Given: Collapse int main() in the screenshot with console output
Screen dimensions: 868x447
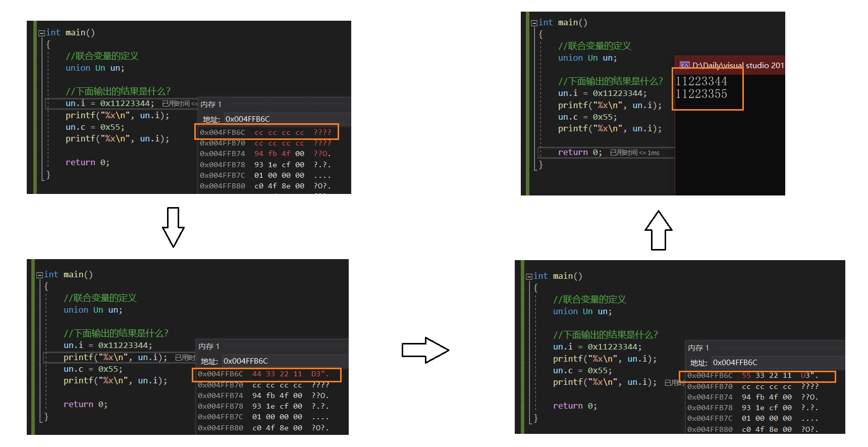Looking at the screenshot, I should pyautogui.click(x=534, y=23).
